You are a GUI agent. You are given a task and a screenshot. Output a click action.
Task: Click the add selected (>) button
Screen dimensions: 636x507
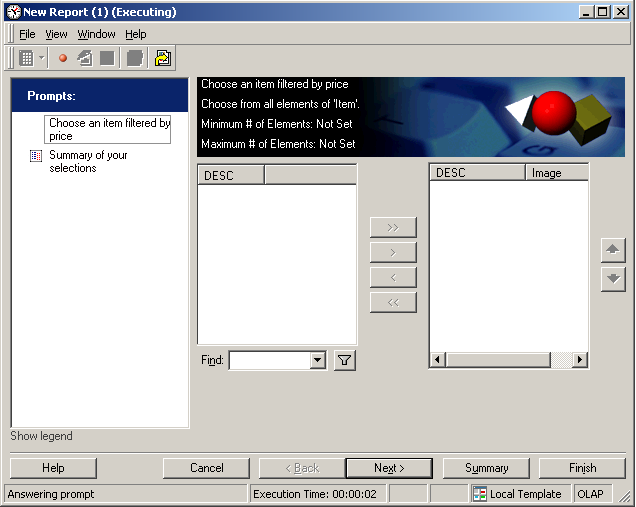point(393,253)
